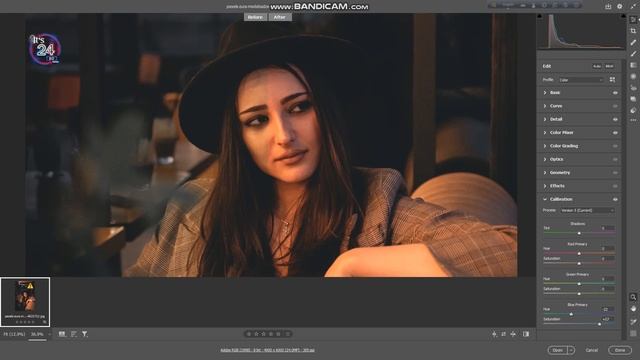Image resolution: width=640 pixels, height=360 pixels.
Task: Click the Open button
Action: [x=558, y=350]
